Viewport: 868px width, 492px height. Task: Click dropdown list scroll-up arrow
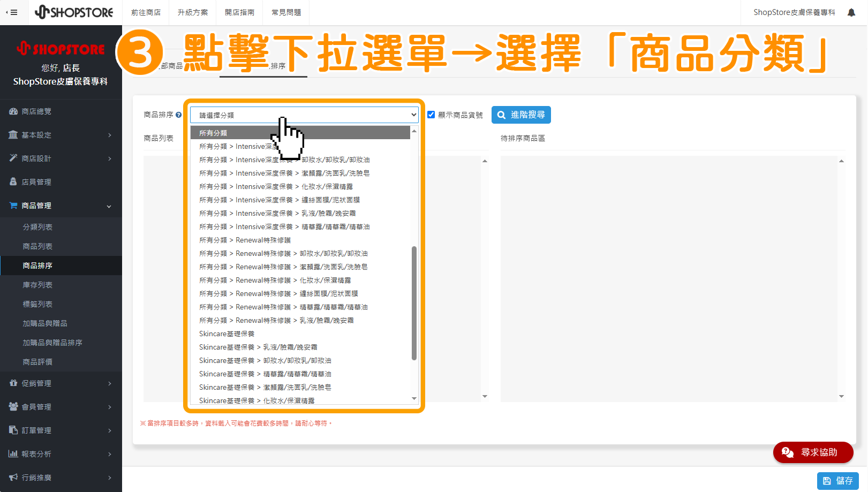(x=414, y=131)
